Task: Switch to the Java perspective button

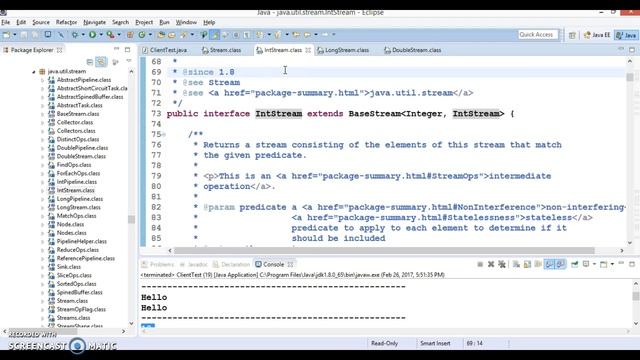Action: 627,35
